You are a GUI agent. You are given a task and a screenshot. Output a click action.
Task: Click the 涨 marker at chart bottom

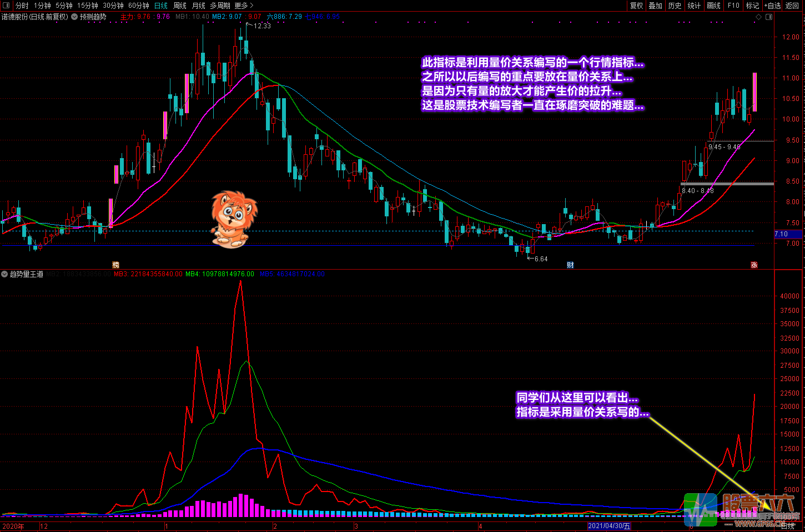pos(754,265)
